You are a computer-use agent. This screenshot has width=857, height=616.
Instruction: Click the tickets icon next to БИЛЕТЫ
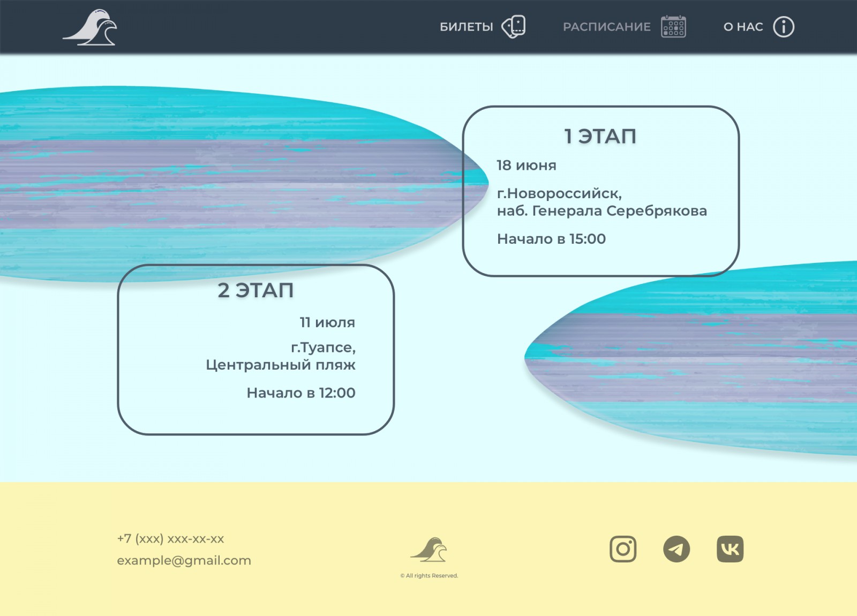513,26
